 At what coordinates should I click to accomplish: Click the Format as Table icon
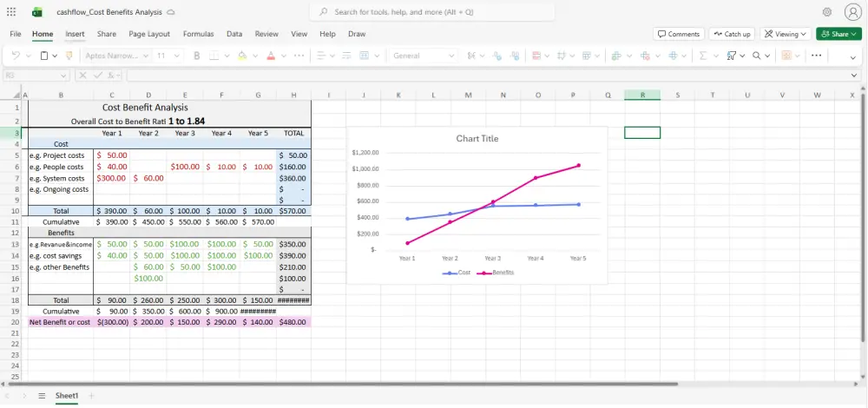(587, 56)
